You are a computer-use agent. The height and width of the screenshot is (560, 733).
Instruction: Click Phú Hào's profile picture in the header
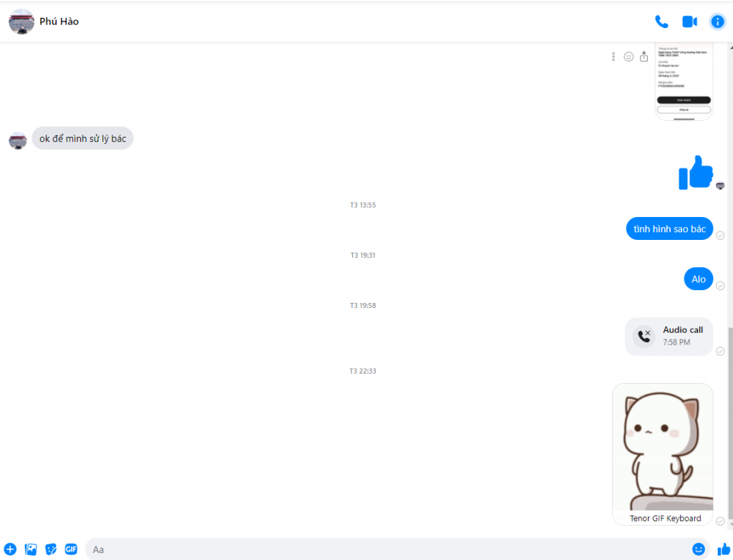[21, 21]
